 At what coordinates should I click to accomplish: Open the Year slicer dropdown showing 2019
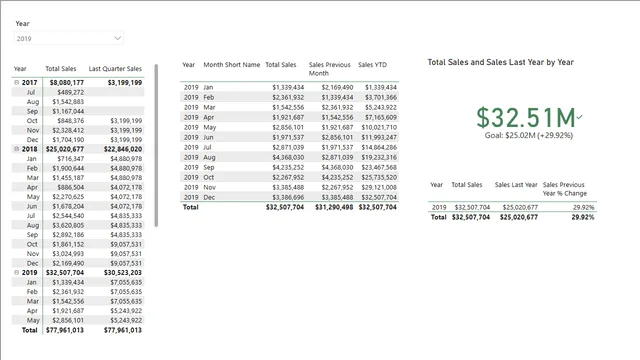pyautogui.click(x=69, y=38)
